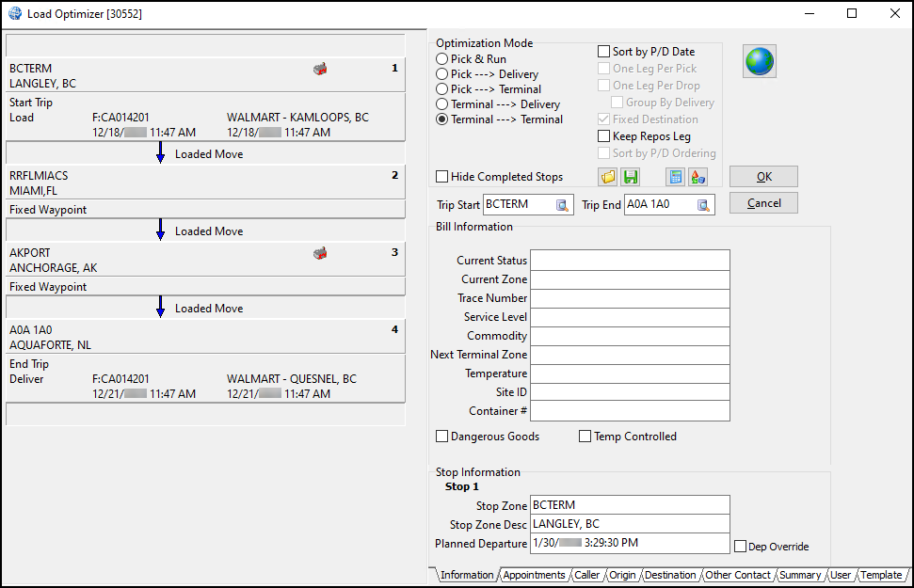Click the truck icon on AKPORT stop 3
The height and width of the screenshot is (588, 914).
[320, 253]
